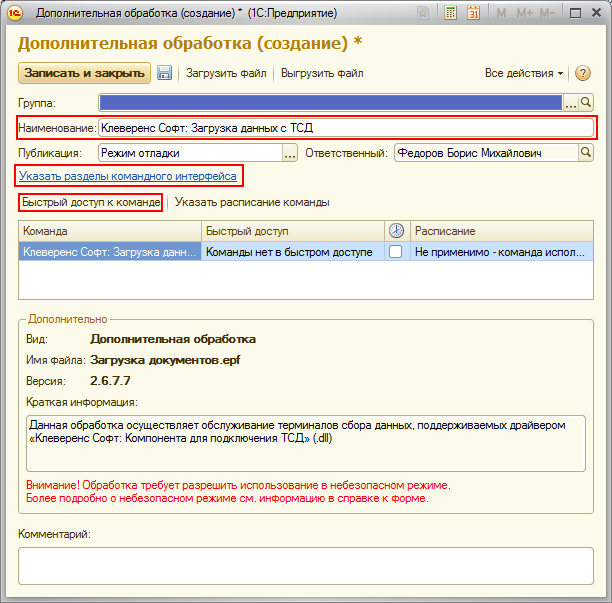Image resolution: width=612 pixels, height=603 pixels.
Task: Click the ellipsis selector in Публикация field
Action: [290, 153]
